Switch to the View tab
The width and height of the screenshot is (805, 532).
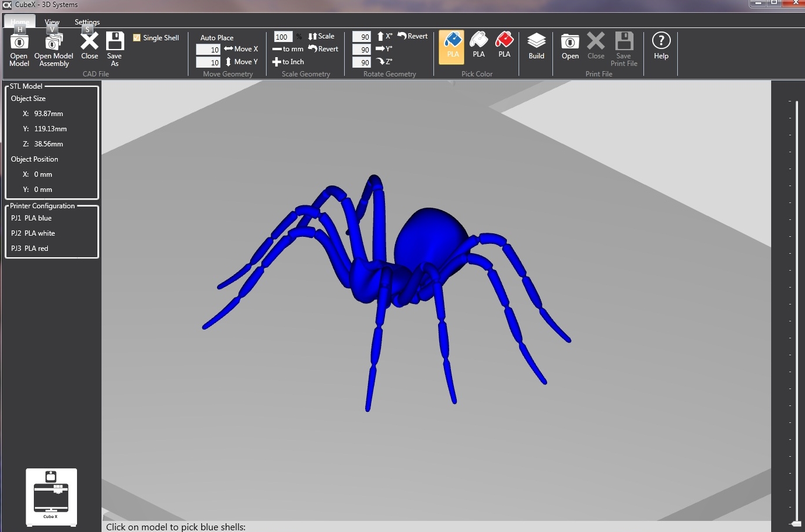(x=52, y=22)
